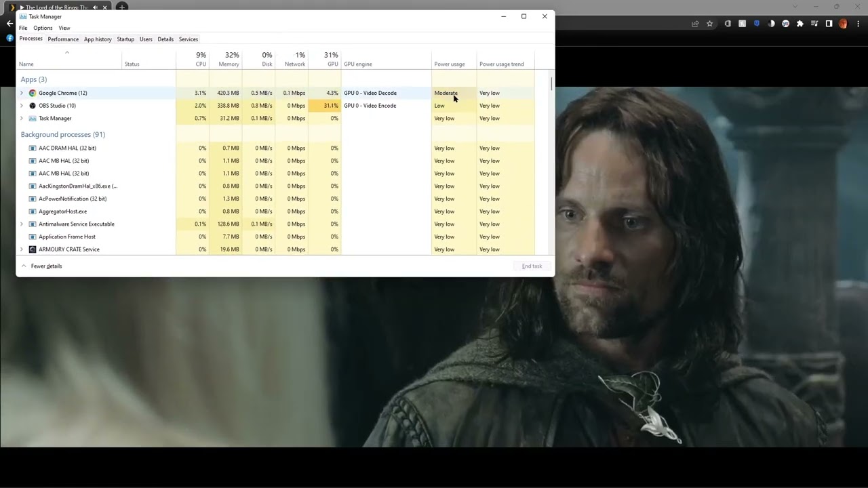Sort by the Disk column header
Image resolution: width=868 pixels, height=488 pixels.
(x=259, y=59)
